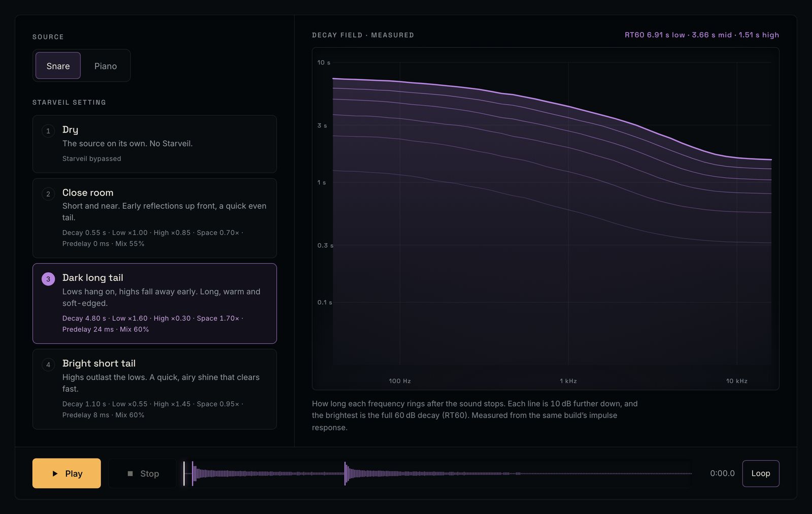Click the waveform's first snare hit
This screenshot has height=514, width=812.
[x=193, y=473]
